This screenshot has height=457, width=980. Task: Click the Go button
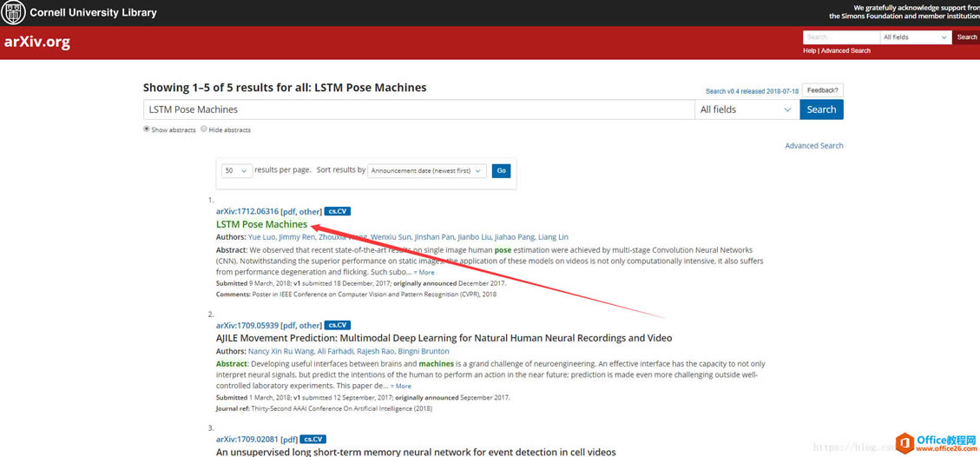501,170
